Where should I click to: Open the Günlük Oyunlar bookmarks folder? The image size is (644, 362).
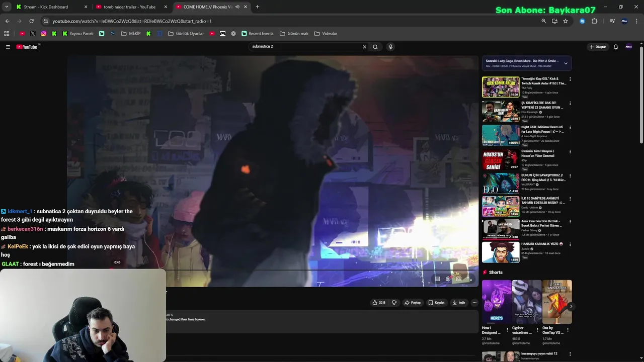coord(186,34)
